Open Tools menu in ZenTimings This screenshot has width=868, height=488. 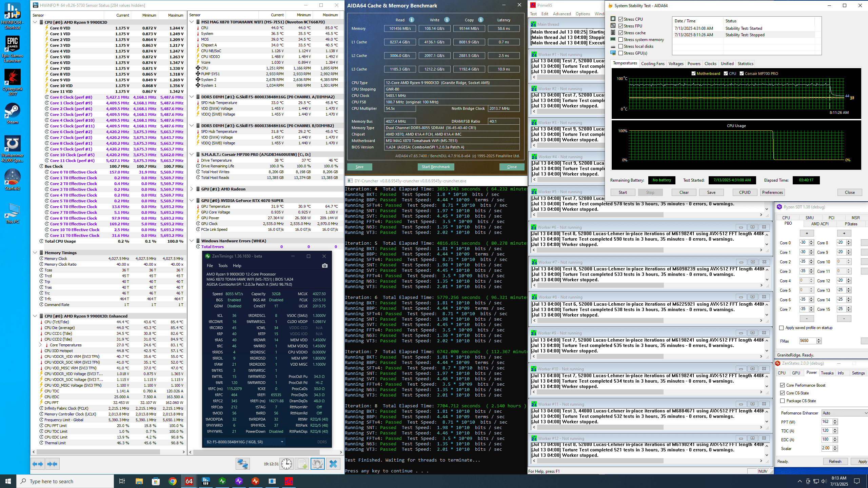click(x=223, y=266)
